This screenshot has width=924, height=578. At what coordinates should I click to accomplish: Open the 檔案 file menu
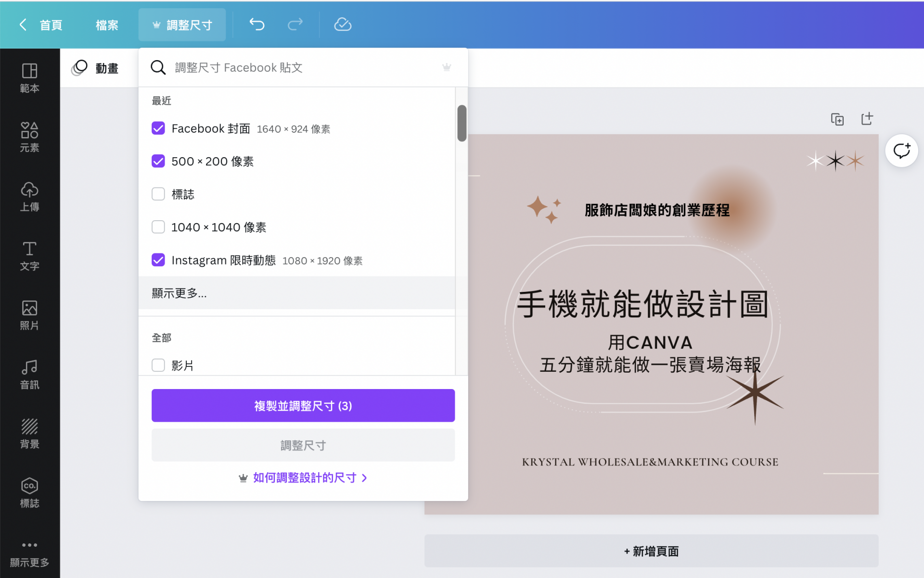107,25
